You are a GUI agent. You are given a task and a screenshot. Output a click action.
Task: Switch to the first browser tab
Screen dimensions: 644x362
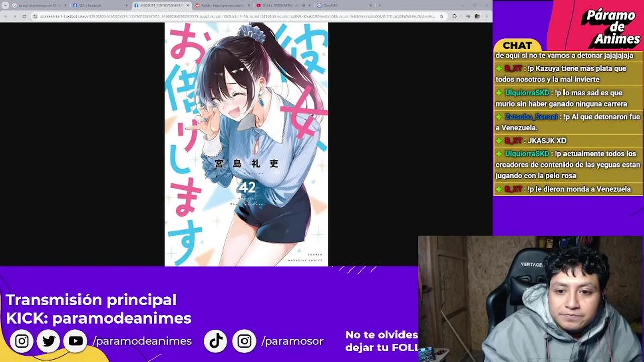[x=40, y=5]
